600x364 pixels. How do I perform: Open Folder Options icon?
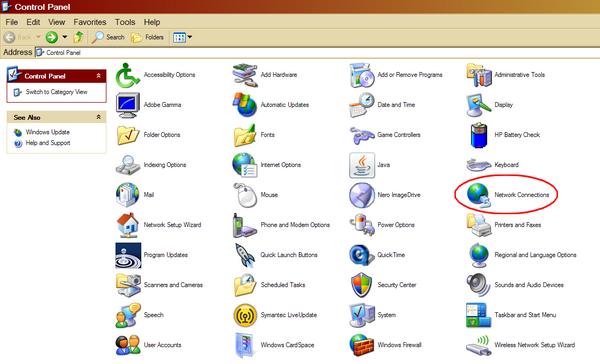tap(128, 135)
